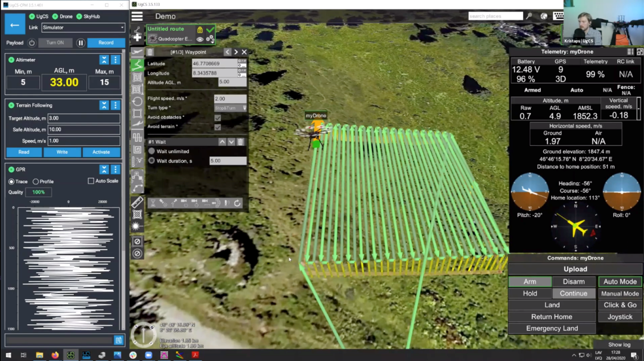644x361 pixels.
Task: Open the GPR three-dot options menu
Action: 116,169
